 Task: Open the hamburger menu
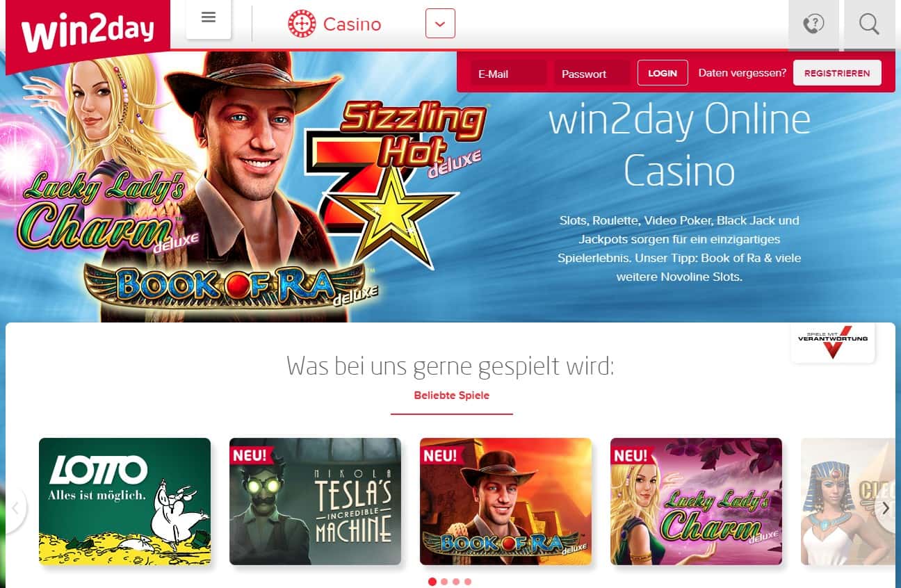coord(209,19)
